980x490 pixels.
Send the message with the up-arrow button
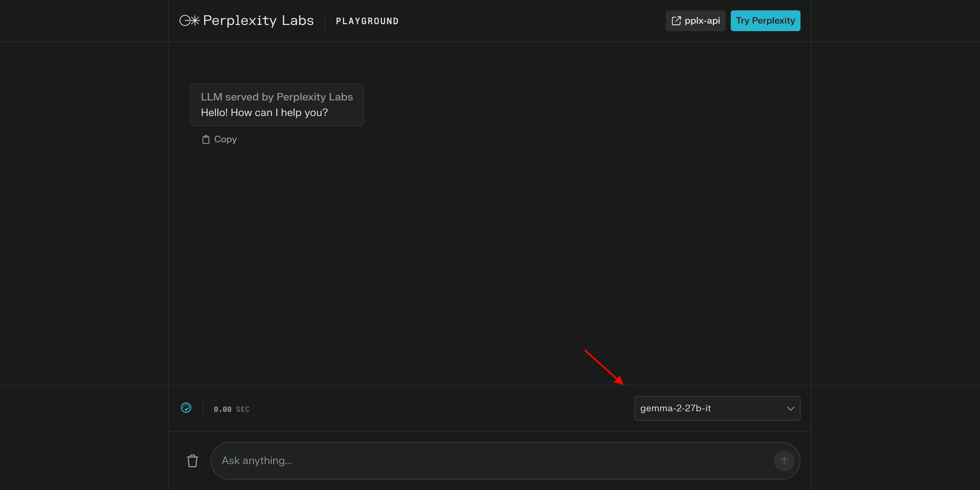(784, 461)
